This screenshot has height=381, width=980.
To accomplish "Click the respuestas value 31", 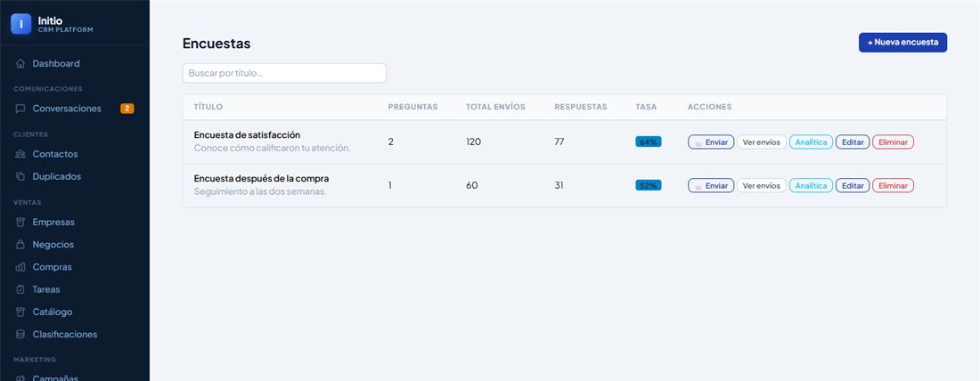I will tap(559, 185).
